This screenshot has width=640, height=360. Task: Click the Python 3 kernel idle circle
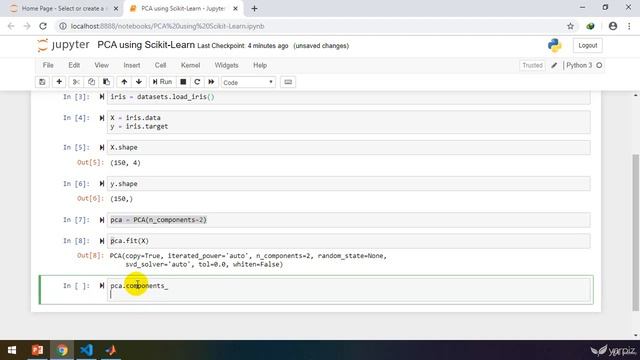pos(599,65)
